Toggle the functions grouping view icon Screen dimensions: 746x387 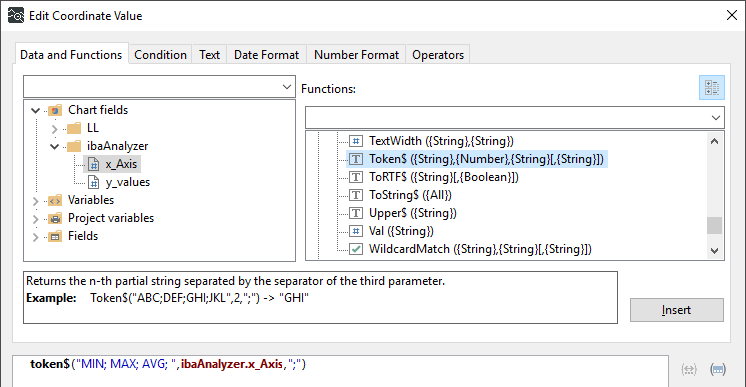[x=712, y=88]
